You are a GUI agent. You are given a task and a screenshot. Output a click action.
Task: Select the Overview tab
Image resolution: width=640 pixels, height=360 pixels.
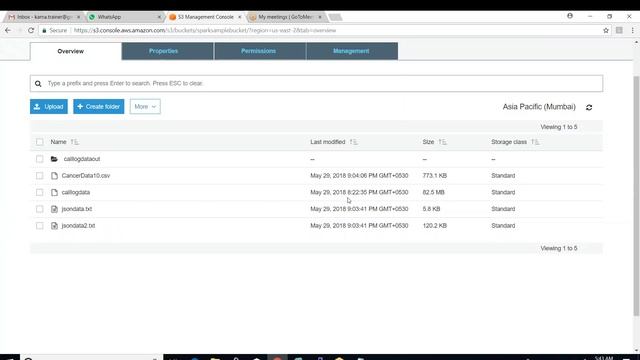76,51
